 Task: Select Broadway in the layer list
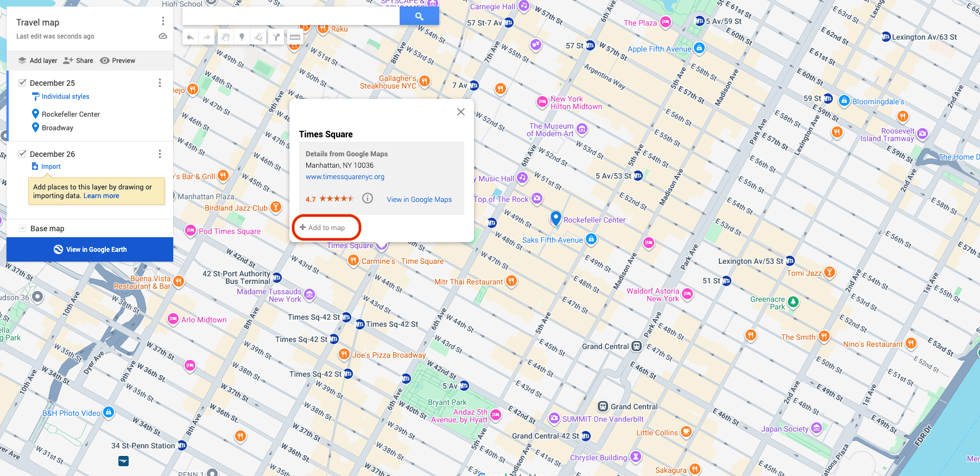57,128
